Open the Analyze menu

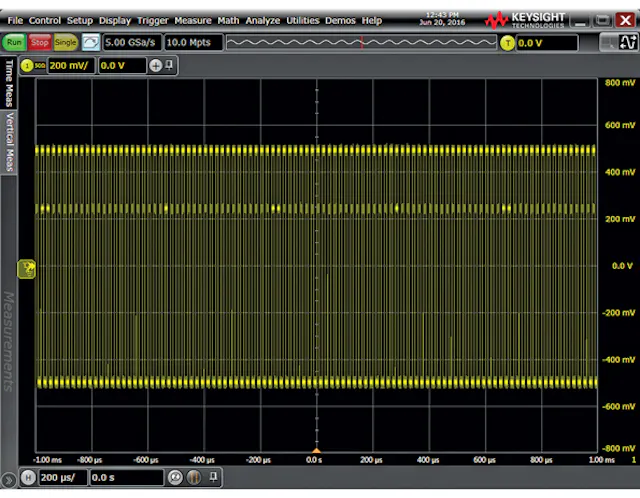coord(262,20)
